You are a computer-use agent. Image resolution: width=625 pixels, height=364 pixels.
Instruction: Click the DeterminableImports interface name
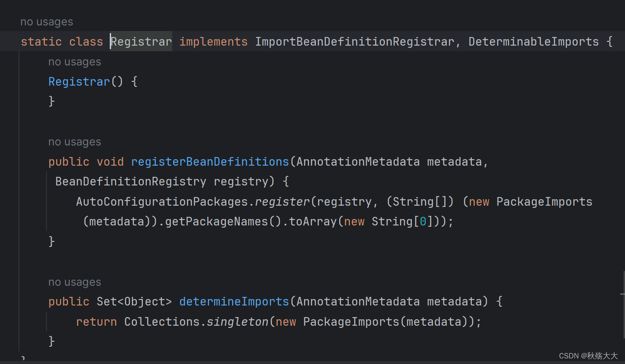(x=534, y=42)
